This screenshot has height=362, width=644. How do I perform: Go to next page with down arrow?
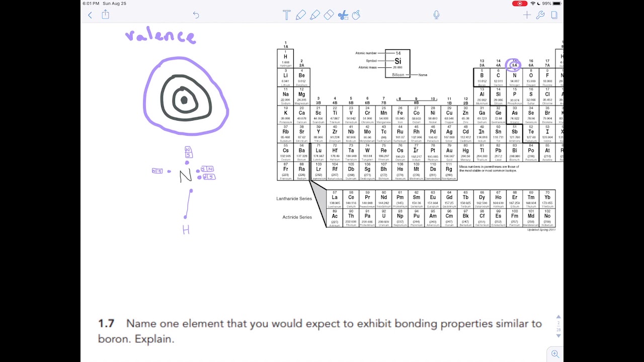click(558, 336)
